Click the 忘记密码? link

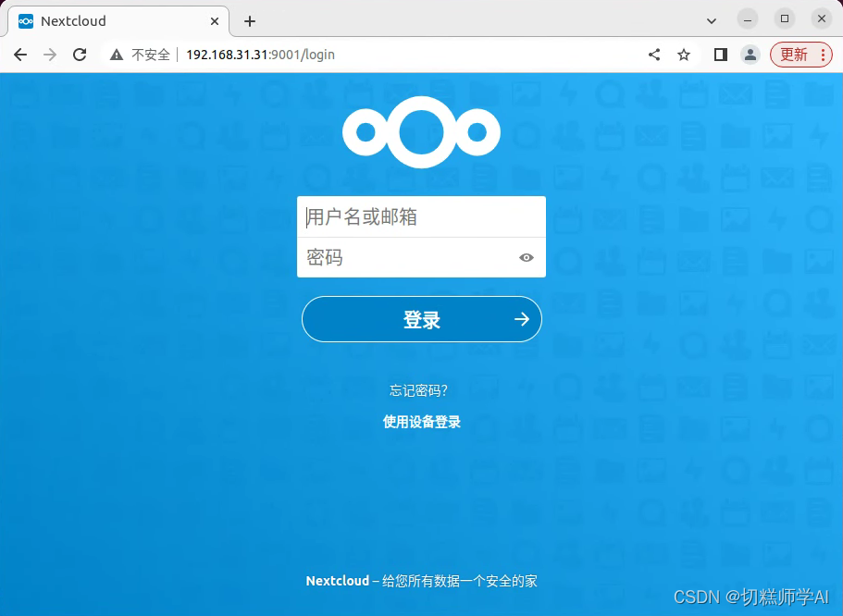[418, 390]
